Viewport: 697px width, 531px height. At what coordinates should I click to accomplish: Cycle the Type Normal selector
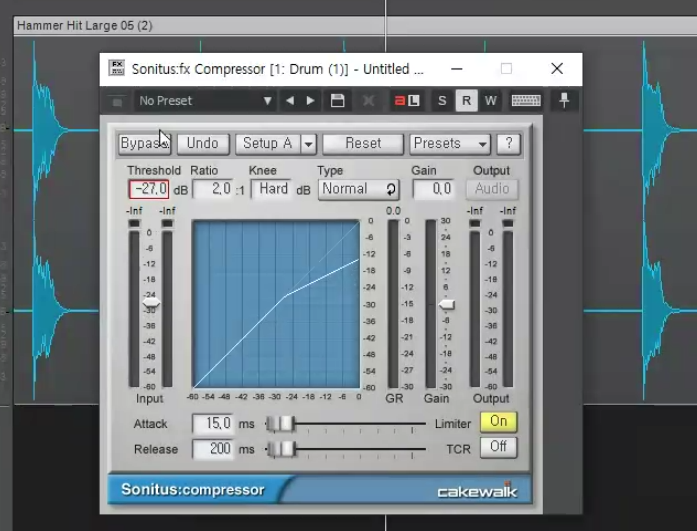359,190
